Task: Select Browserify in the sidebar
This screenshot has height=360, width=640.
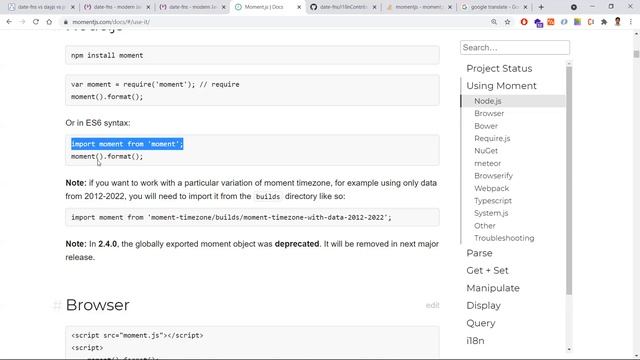Action: click(493, 176)
